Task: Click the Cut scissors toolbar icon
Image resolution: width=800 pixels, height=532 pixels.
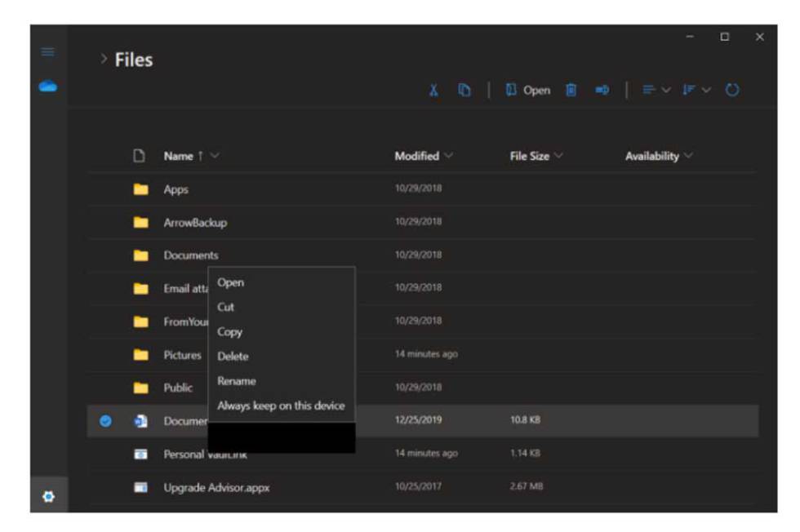Action: coord(433,91)
